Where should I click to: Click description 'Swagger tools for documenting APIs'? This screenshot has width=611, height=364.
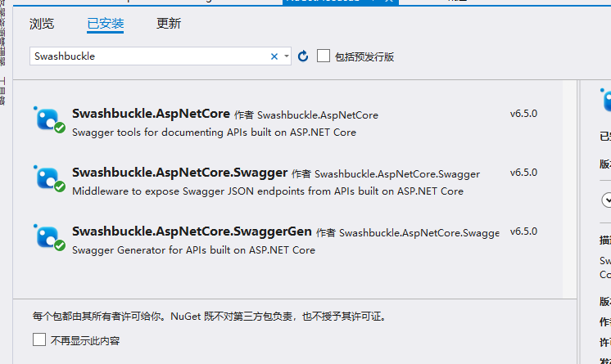pos(214,133)
